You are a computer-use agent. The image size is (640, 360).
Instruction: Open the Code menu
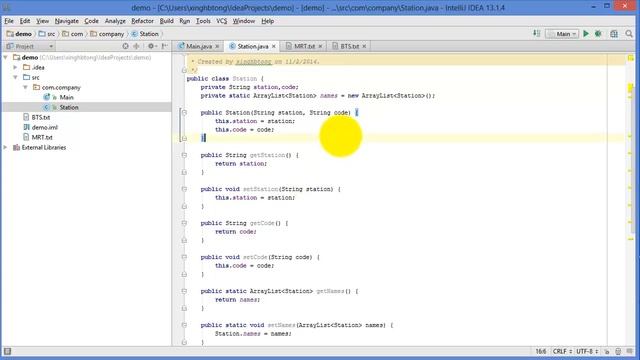(x=91, y=21)
